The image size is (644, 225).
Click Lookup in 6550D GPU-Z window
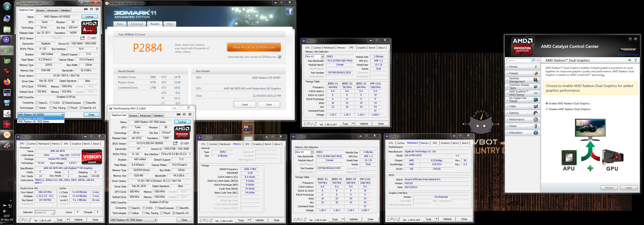pyautogui.click(x=90, y=17)
